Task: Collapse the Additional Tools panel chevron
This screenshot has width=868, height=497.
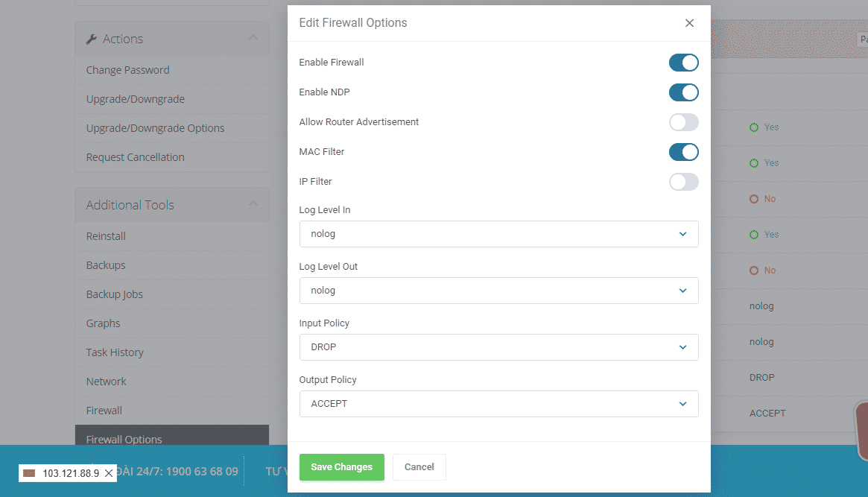Action: (x=253, y=204)
